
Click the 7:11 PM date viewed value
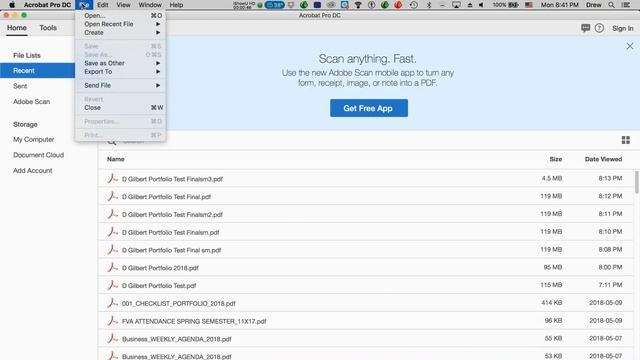(x=610, y=285)
